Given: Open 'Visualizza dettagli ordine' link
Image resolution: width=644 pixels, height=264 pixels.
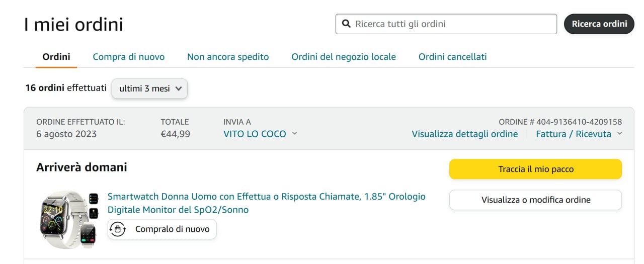Looking at the screenshot, I should (x=464, y=134).
